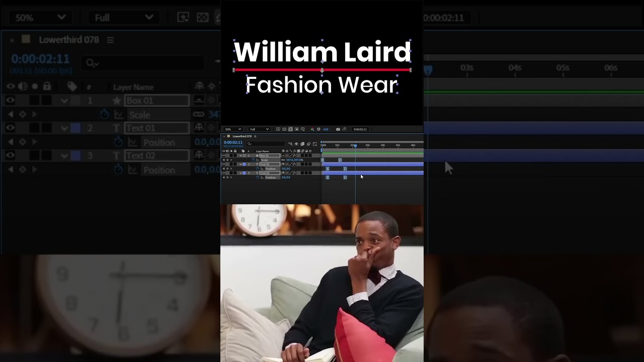Select the Fashion Wear subtitle text in preview
Viewport: 644px width, 362px height.
[322, 84]
